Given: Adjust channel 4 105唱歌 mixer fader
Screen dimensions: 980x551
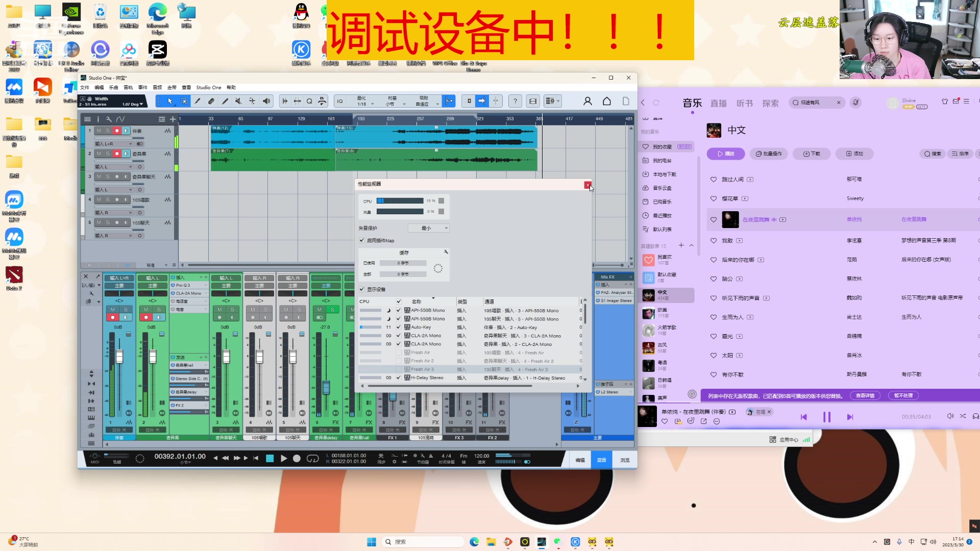Looking at the screenshot, I should (x=259, y=356).
